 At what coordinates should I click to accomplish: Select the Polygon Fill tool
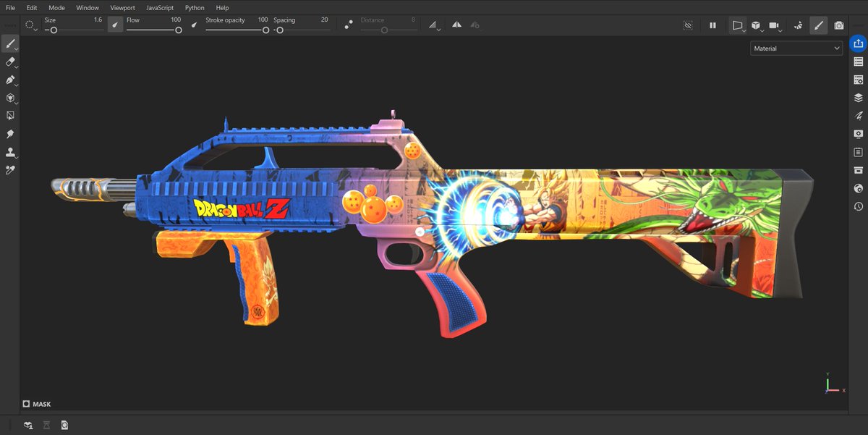tap(10, 98)
